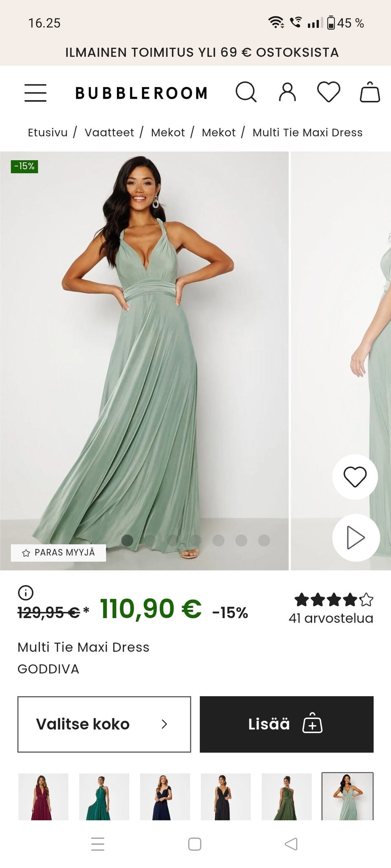Add dress to bag with Lisää
This screenshot has width=391, height=868.
click(286, 724)
